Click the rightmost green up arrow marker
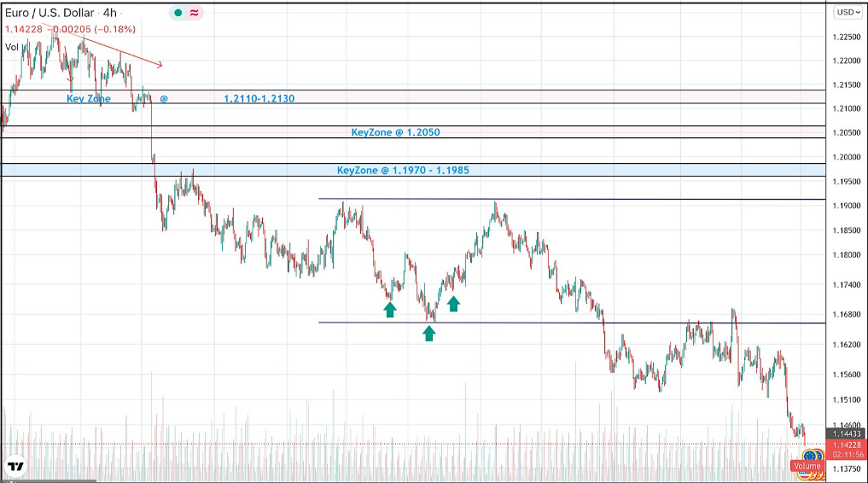 pos(454,303)
